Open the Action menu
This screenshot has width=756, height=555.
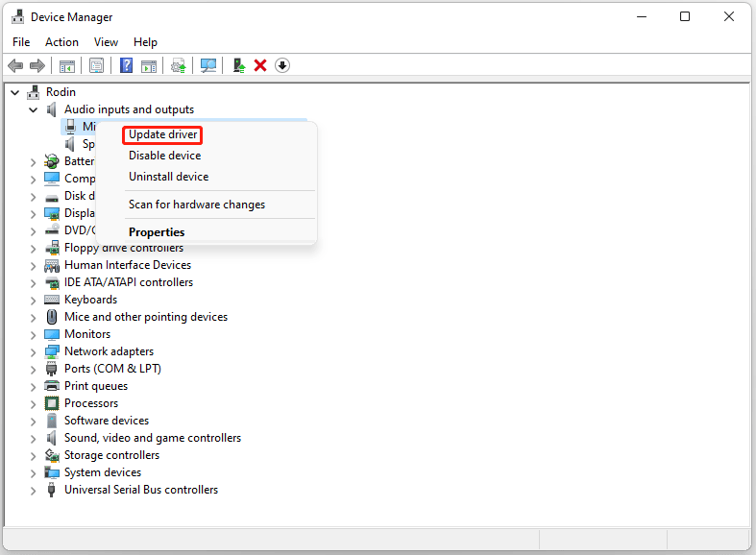click(x=61, y=42)
